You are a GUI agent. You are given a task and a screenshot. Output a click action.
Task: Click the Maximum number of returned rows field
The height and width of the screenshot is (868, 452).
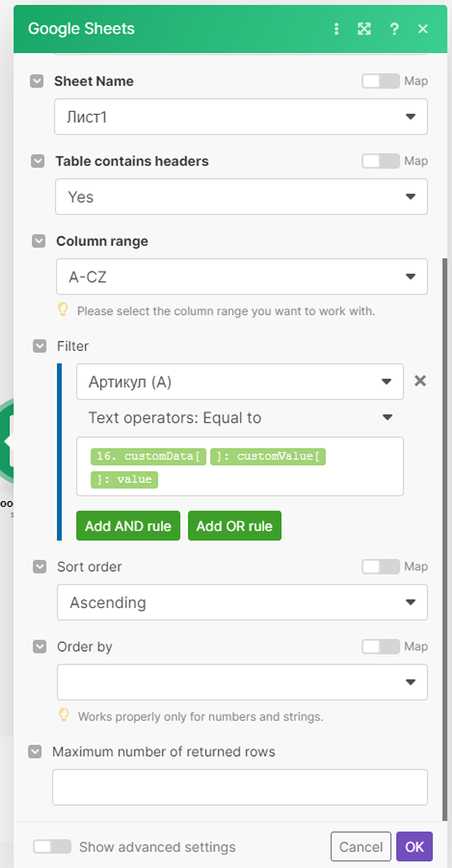click(x=240, y=787)
